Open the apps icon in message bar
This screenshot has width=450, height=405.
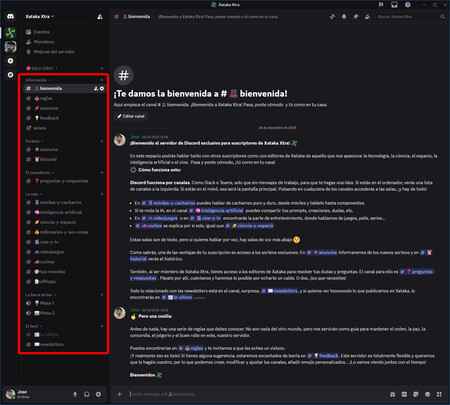click(x=439, y=394)
